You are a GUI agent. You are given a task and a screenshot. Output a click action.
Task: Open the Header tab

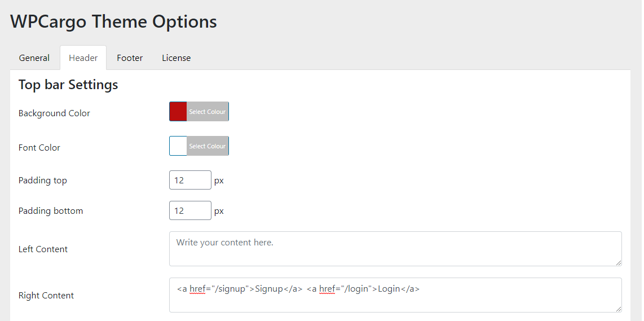pyautogui.click(x=83, y=58)
